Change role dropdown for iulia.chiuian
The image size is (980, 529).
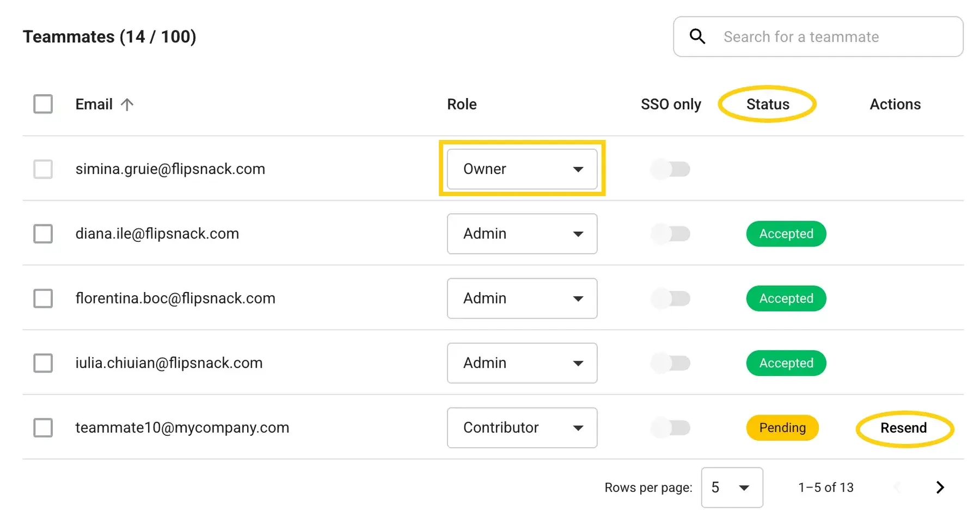[x=522, y=363]
